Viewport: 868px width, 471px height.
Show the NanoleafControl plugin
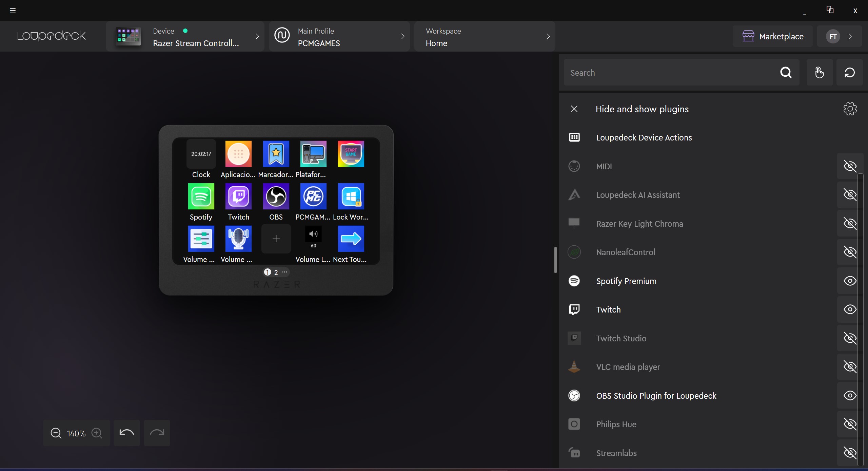(x=850, y=252)
